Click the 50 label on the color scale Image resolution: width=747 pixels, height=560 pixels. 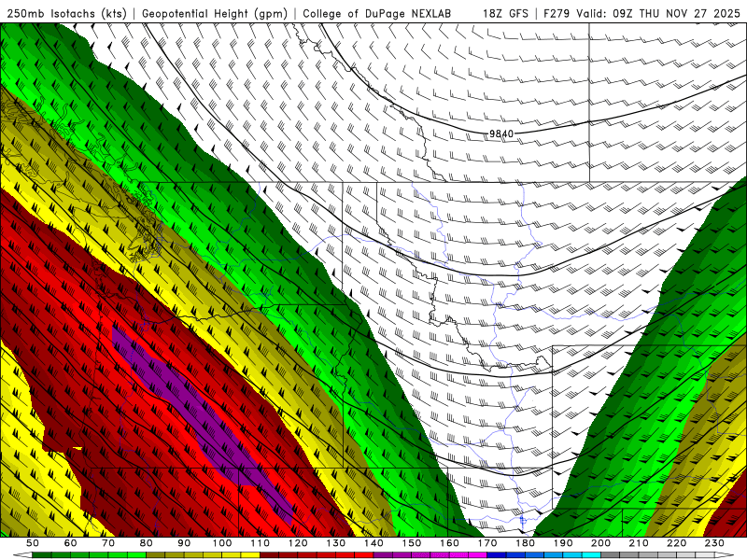coord(33,543)
